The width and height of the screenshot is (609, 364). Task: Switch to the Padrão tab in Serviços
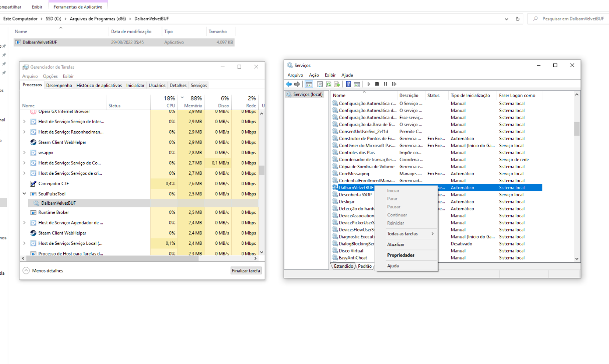pos(365,266)
